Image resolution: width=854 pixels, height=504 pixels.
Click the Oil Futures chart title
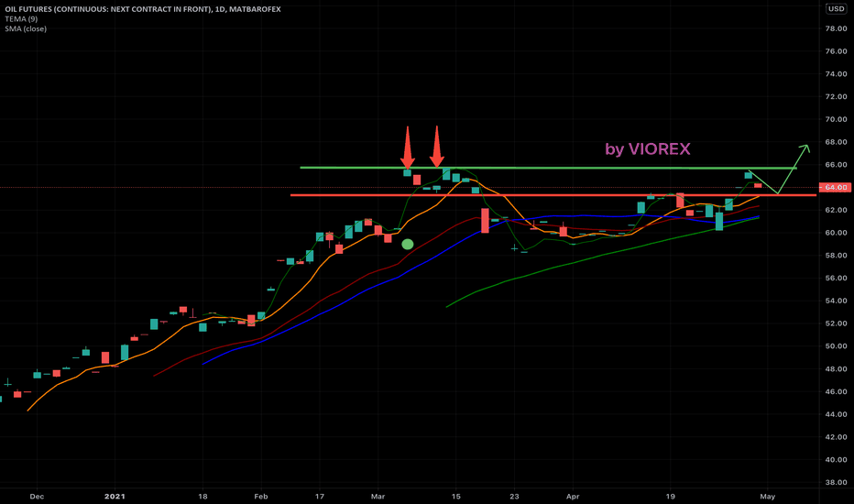point(143,9)
